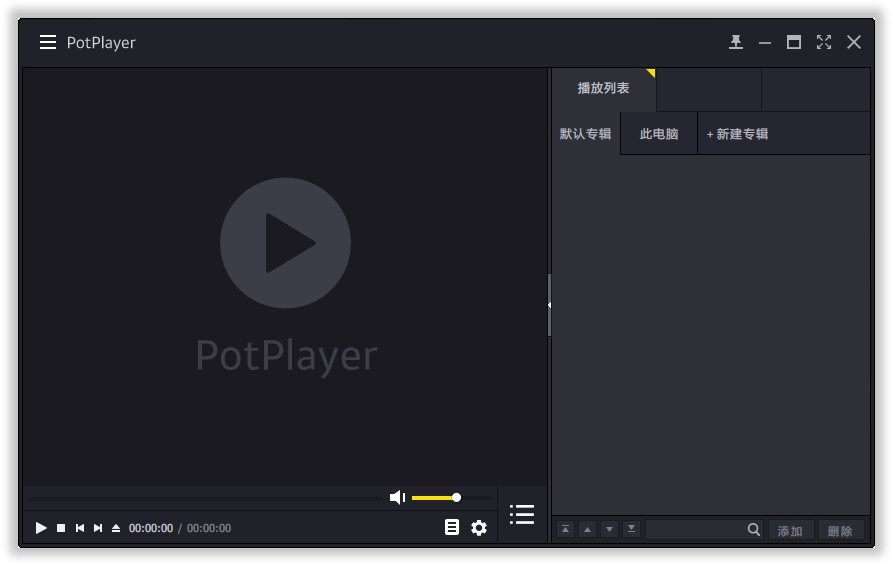Open the hamburger main menu

tap(48, 42)
